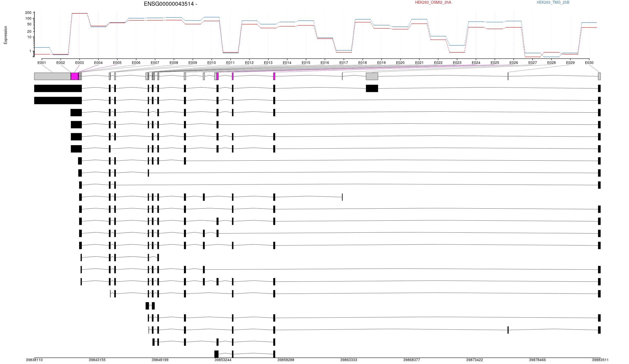Click y-axis tick value 200
Screen dimensions: 629x364
coord(28,13)
